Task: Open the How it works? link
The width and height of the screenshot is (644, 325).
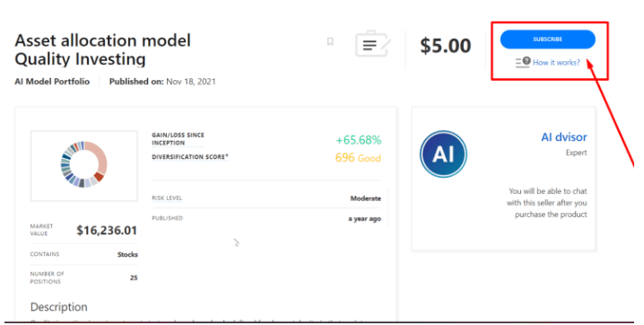Action: click(556, 63)
